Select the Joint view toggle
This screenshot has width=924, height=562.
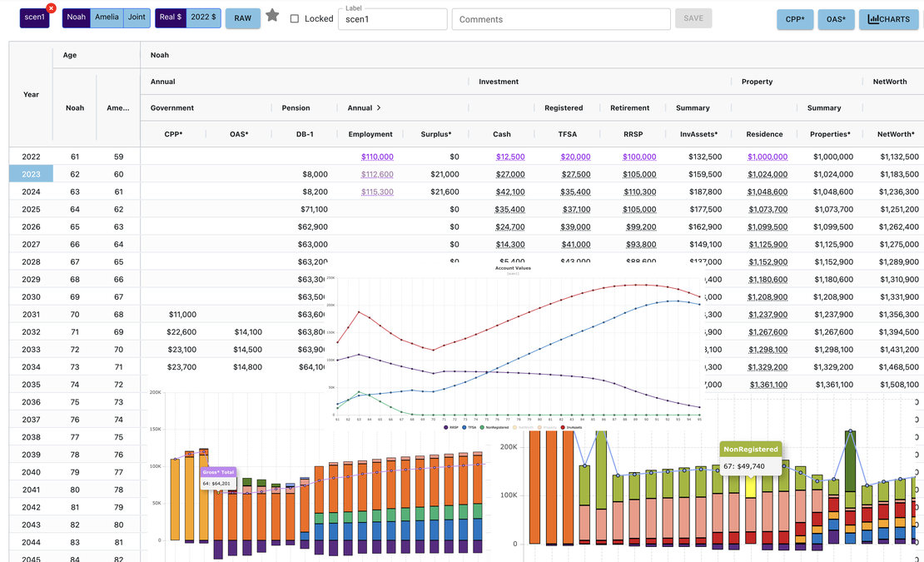click(x=137, y=17)
